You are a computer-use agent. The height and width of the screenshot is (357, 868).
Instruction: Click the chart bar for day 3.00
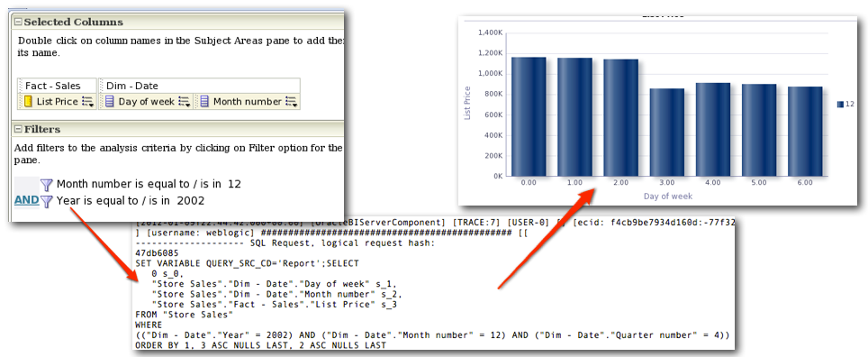tap(667, 132)
